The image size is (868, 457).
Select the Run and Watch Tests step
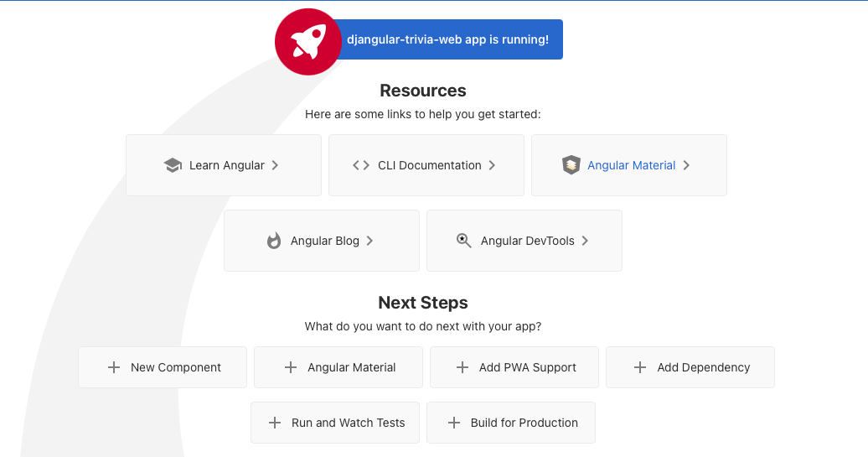click(x=335, y=423)
